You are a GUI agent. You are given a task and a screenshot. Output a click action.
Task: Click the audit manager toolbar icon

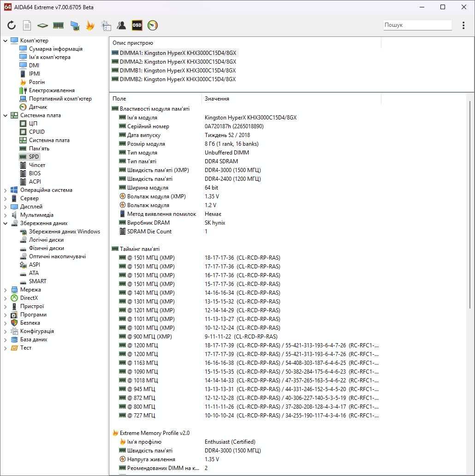point(106,25)
